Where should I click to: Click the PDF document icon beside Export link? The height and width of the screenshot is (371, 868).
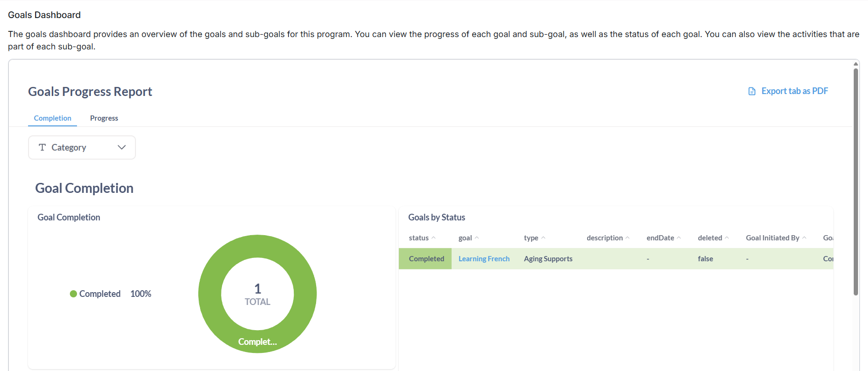pyautogui.click(x=752, y=90)
